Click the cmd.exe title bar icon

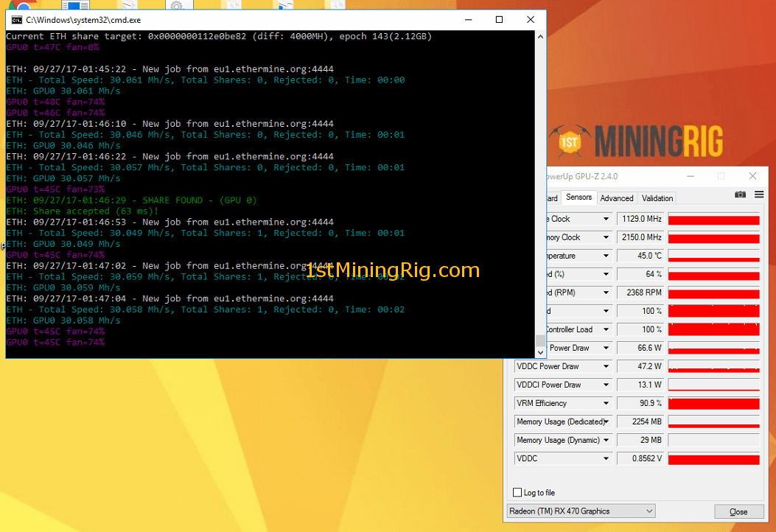(x=17, y=20)
